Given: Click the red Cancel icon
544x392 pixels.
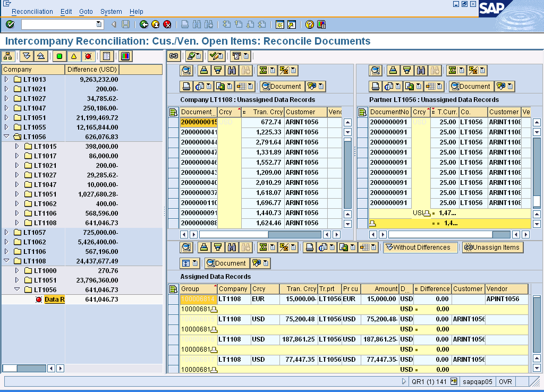Looking at the screenshot, I should tap(167, 24).
